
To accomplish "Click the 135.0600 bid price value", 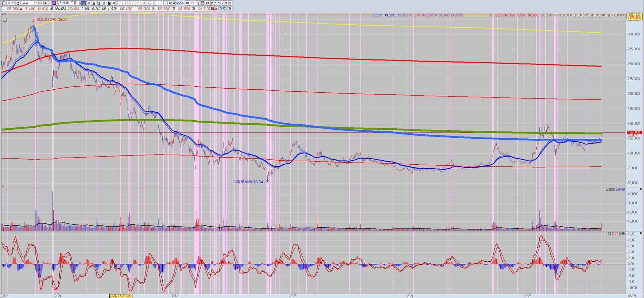I will tap(144, 9).
